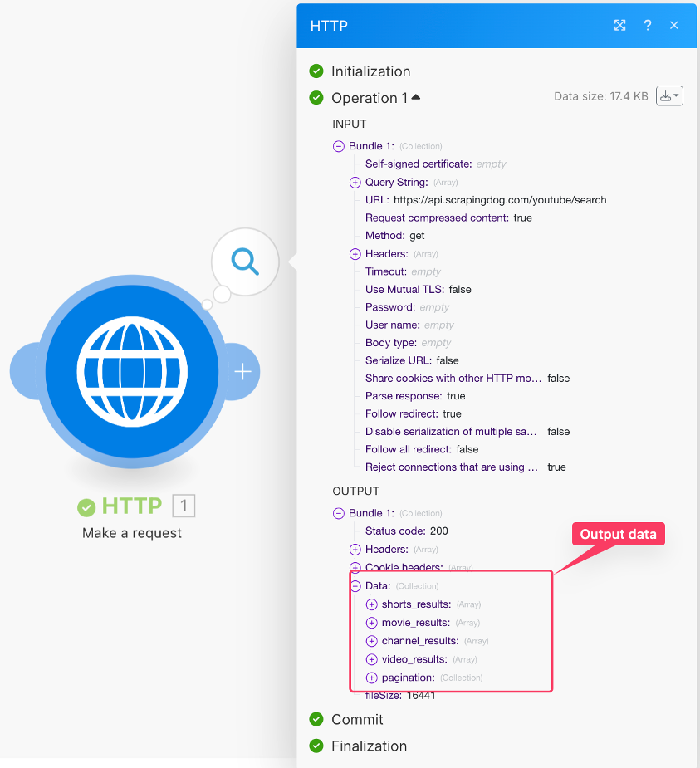
Task: Select the Commit step
Action: click(357, 720)
